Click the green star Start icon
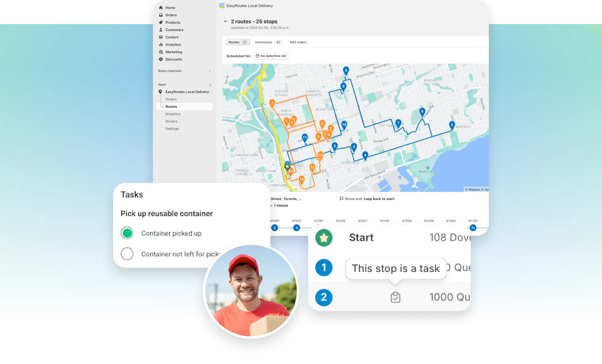 [x=324, y=238]
